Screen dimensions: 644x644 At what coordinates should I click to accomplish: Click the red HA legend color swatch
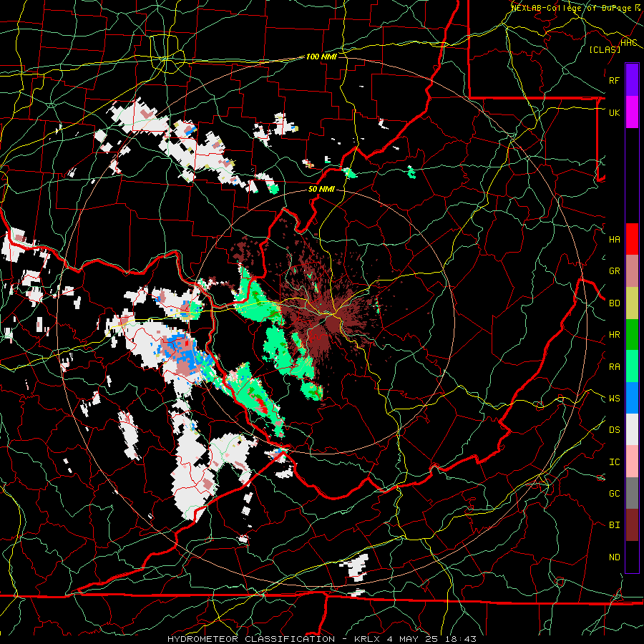pos(632,239)
